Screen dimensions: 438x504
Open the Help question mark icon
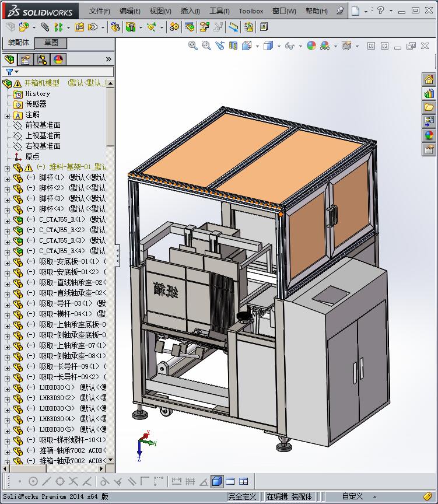coord(380,10)
